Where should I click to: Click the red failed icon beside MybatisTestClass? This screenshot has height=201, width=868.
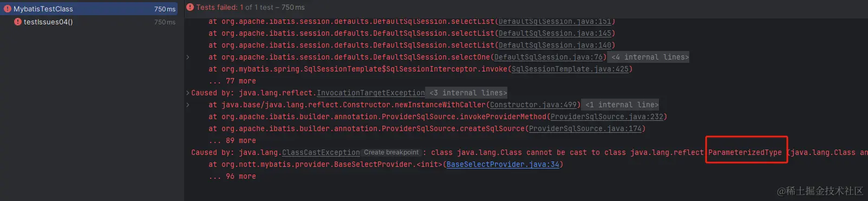[8, 9]
